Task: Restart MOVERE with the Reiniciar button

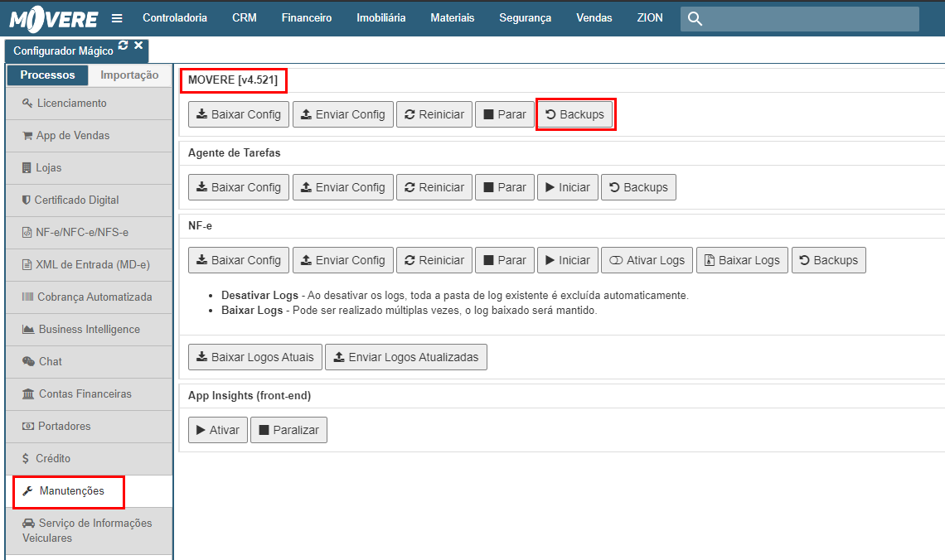Action: [x=434, y=114]
